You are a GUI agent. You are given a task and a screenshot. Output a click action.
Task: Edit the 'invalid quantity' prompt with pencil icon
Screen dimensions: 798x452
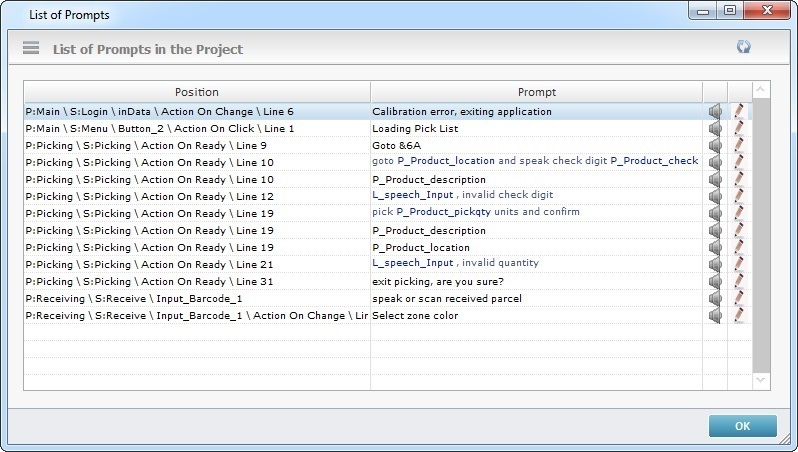[x=739, y=264]
